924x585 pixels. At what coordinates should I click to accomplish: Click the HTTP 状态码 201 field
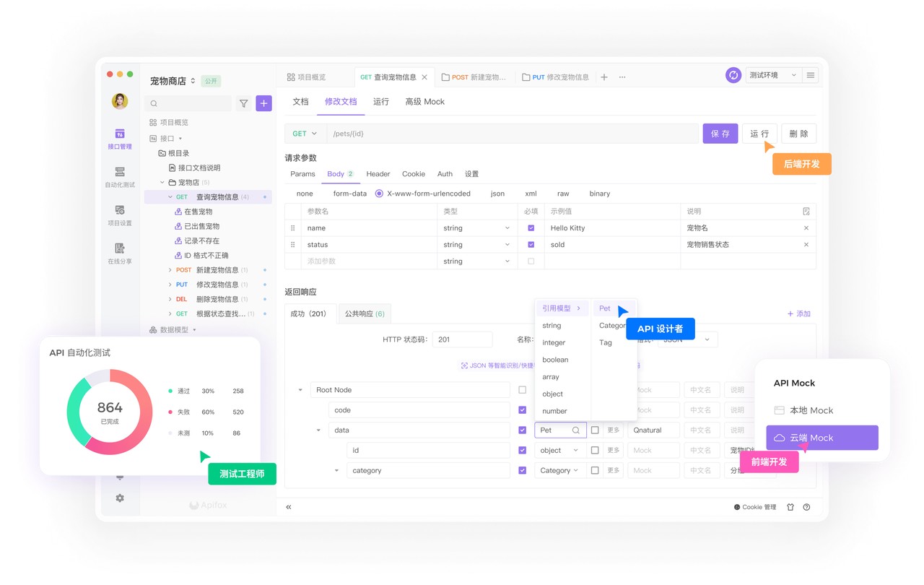coord(462,339)
